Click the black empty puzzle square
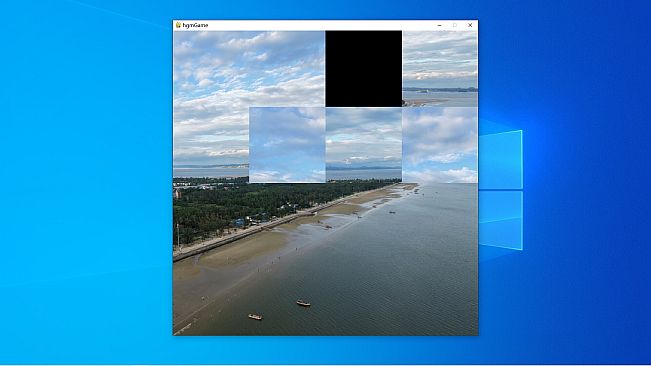651x366 pixels. click(x=364, y=69)
